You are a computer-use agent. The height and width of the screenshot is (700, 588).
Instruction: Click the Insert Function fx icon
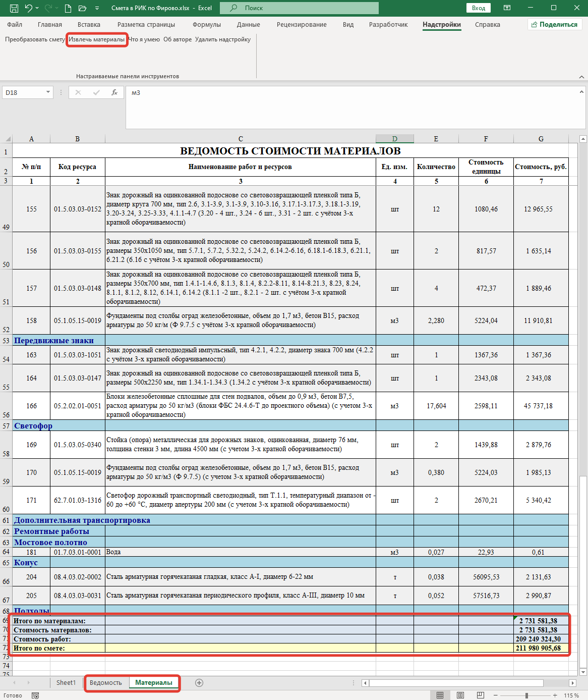(114, 92)
